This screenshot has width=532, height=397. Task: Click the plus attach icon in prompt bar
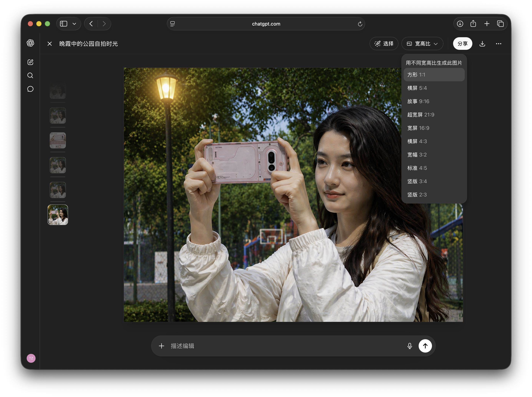point(162,346)
